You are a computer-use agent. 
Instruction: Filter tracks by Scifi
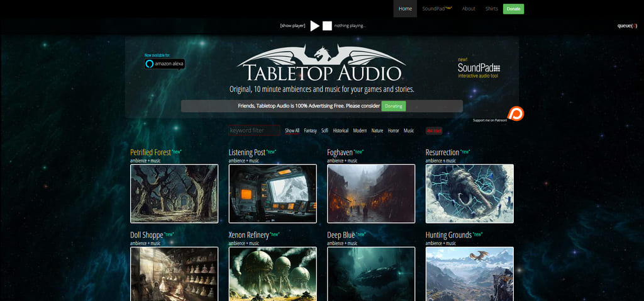325,131
